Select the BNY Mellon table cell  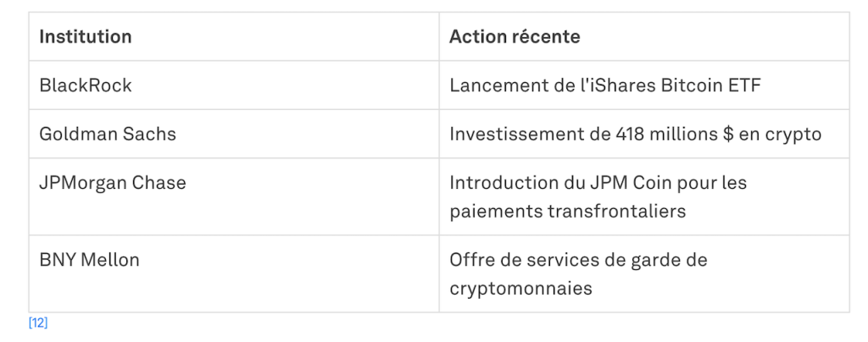(89, 260)
